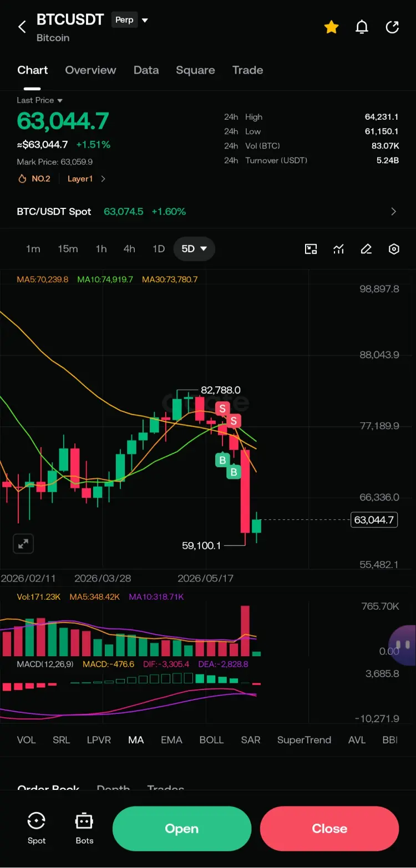The width and height of the screenshot is (416, 868).
Task: Toggle the SAR indicator
Action: [251, 740]
